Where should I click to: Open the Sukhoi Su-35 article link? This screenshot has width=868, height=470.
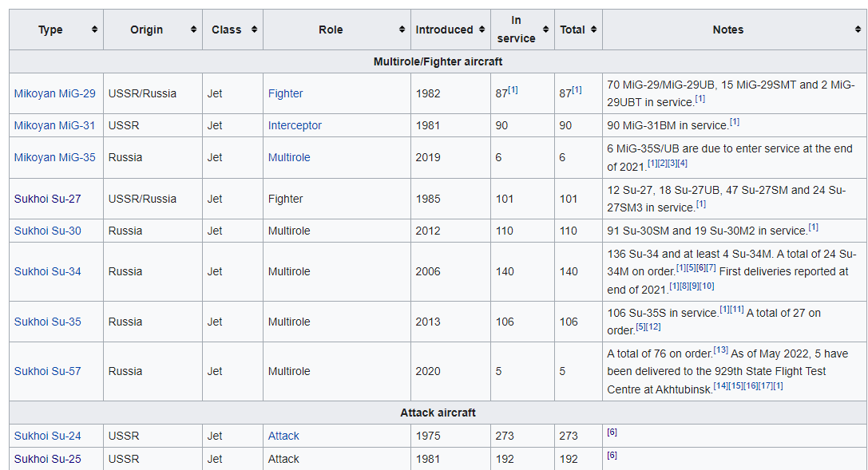click(x=48, y=322)
